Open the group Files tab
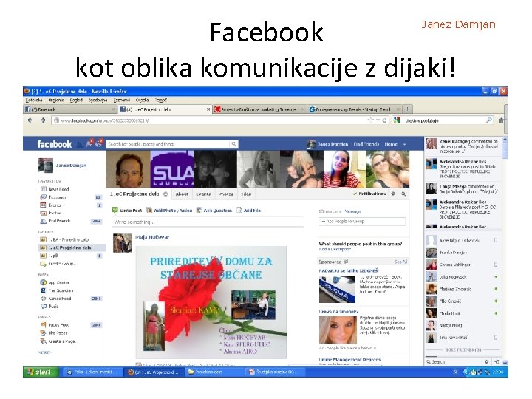 (x=246, y=194)
